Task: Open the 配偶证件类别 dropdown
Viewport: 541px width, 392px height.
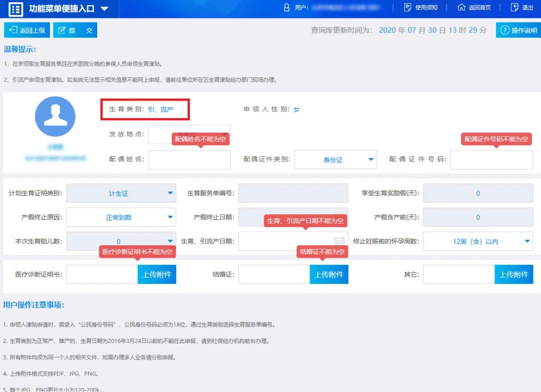Action: click(x=335, y=160)
